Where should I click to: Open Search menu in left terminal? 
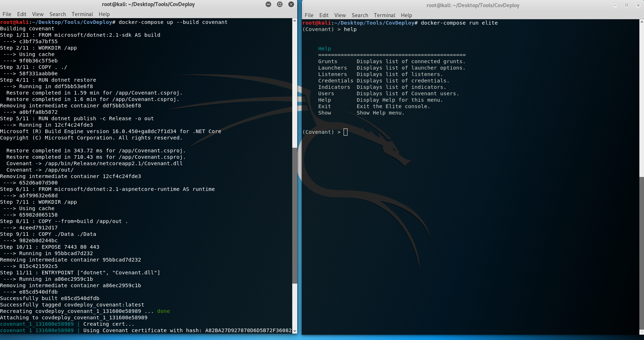coord(58,14)
